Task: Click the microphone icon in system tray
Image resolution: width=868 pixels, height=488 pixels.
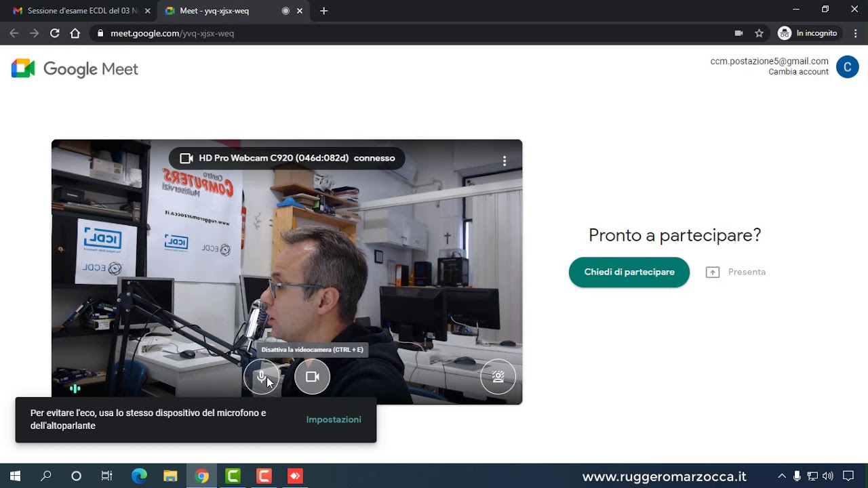Action: (x=797, y=476)
